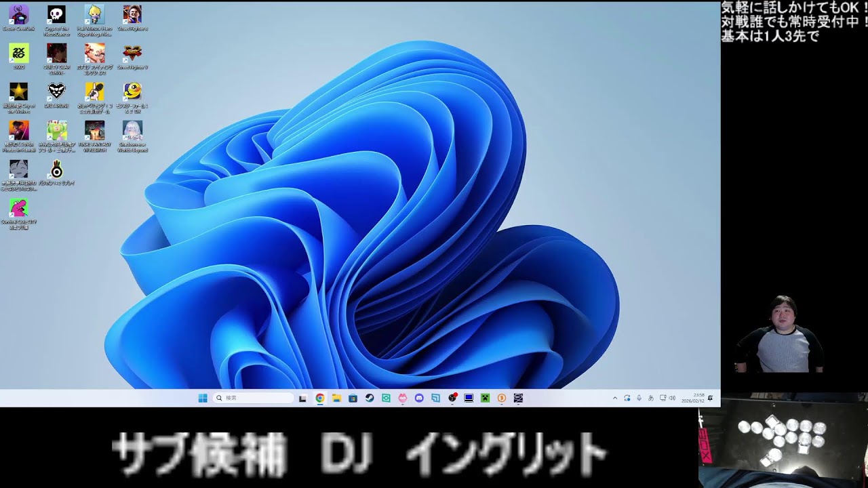This screenshot has width=868, height=488.
Task: Open the Survival Quiz CITY shortcut
Action: 18,213
